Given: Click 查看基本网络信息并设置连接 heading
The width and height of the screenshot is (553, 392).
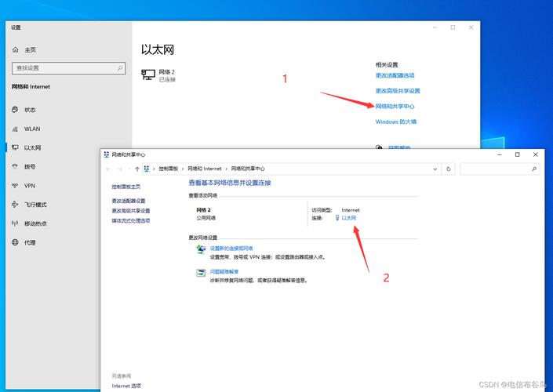Looking at the screenshot, I should coord(230,183).
